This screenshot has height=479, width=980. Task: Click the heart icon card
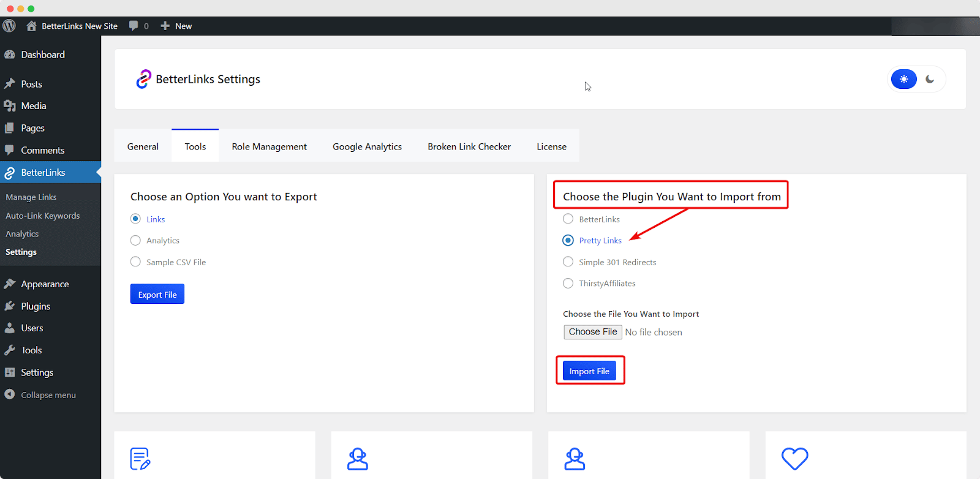(x=795, y=459)
